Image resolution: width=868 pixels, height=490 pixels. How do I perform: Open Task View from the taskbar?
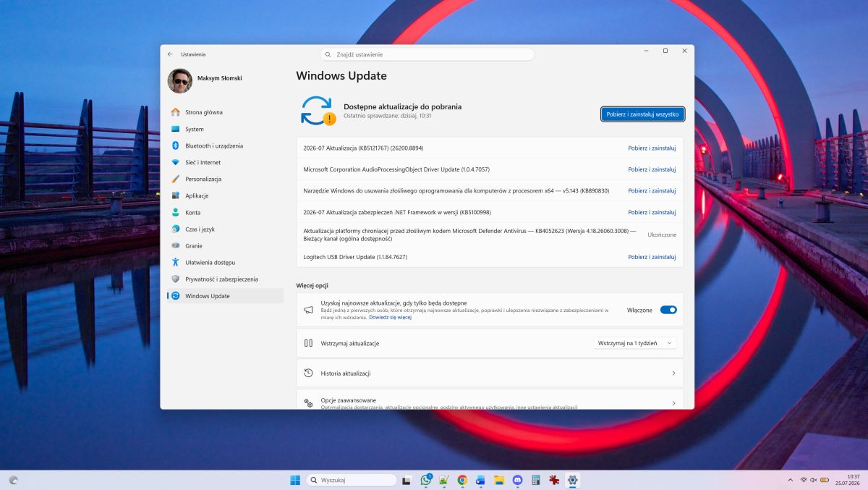click(x=407, y=480)
